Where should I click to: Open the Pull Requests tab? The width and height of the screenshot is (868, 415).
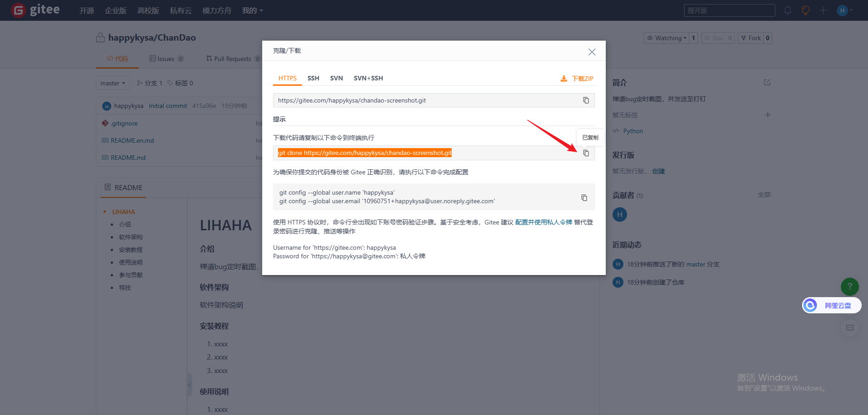(x=233, y=59)
